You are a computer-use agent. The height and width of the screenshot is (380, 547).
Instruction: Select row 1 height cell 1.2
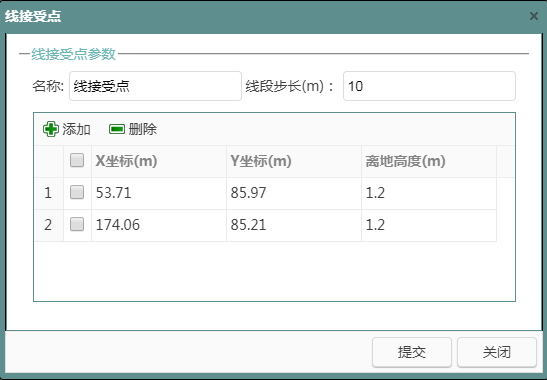pyautogui.click(x=429, y=193)
